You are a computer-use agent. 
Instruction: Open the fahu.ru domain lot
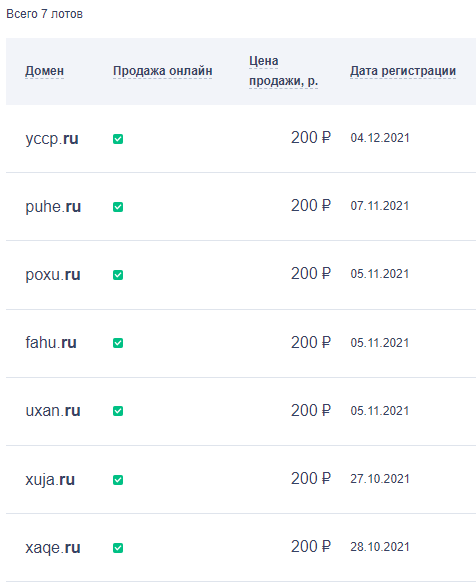click(x=51, y=342)
